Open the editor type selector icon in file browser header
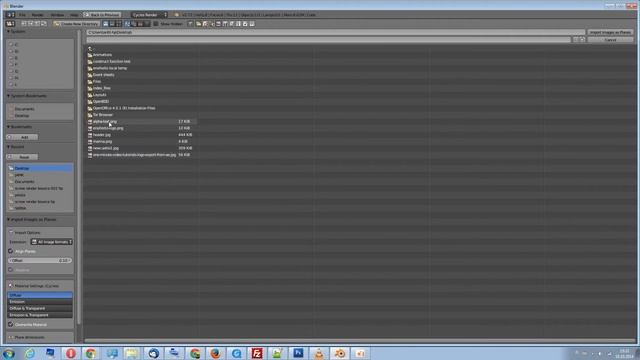This screenshot has width=640, height=360. coord(10,24)
